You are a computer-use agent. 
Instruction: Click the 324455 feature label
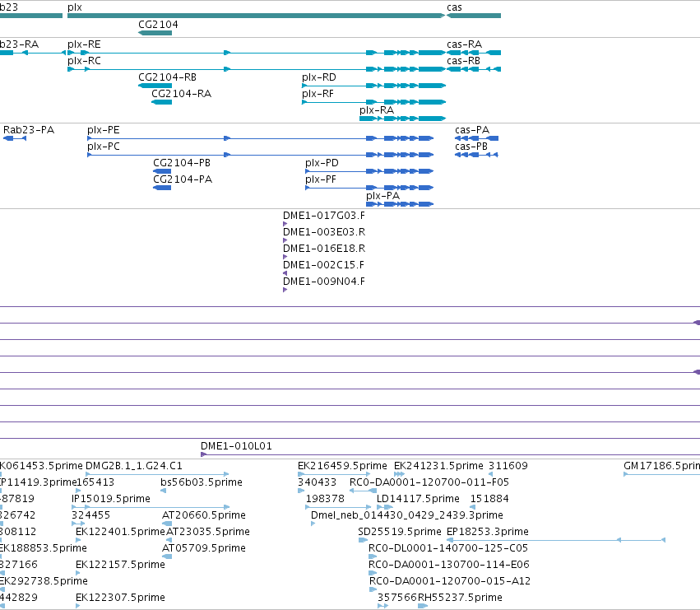click(90, 515)
